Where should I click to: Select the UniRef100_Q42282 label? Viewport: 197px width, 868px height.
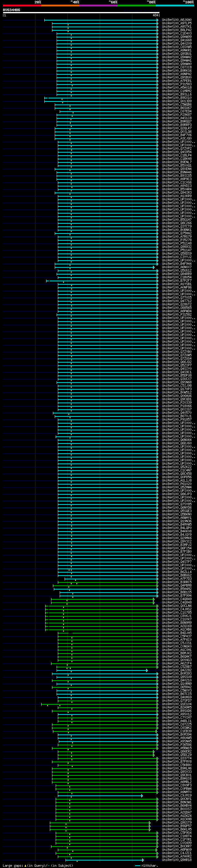[x=177, y=670]
